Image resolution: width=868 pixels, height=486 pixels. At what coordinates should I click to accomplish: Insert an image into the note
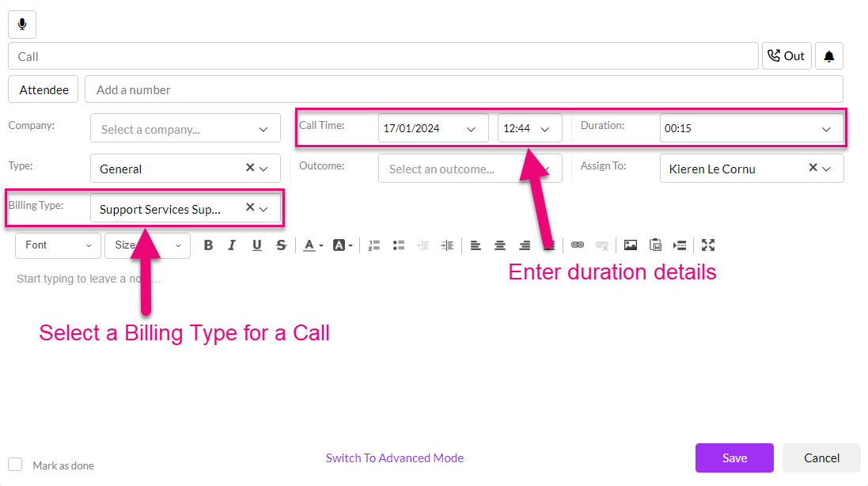pos(630,245)
